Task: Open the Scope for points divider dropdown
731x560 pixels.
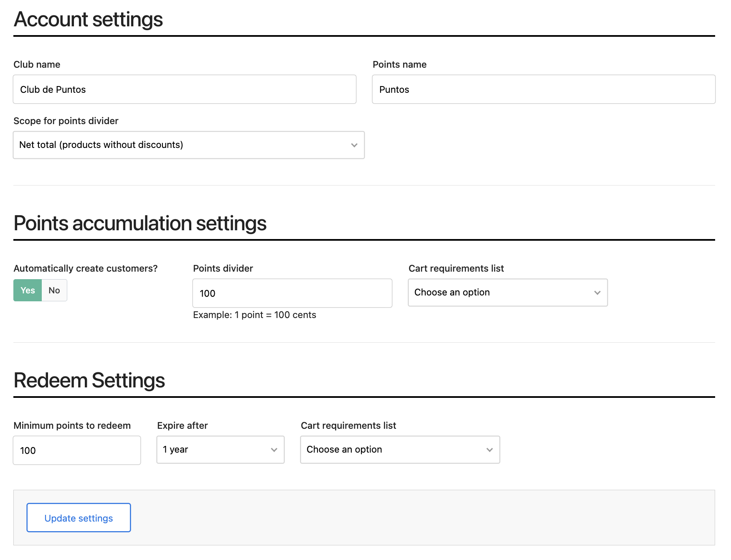Action: tap(188, 145)
